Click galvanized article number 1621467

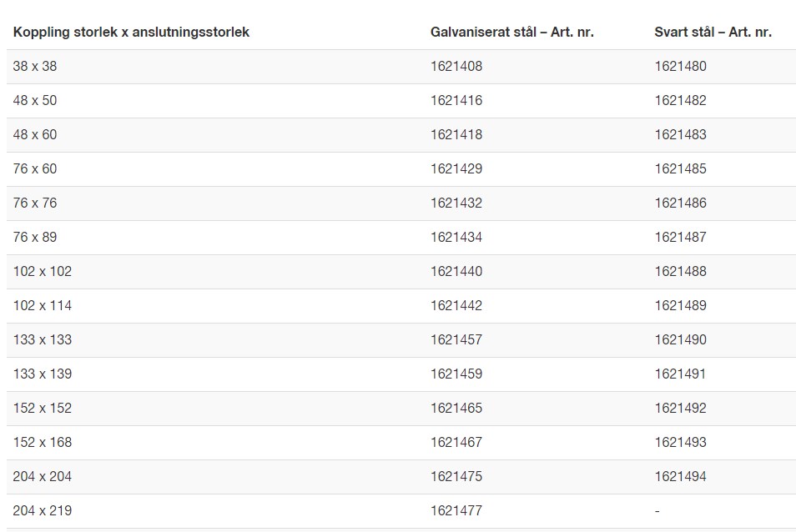[x=456, y=443]
